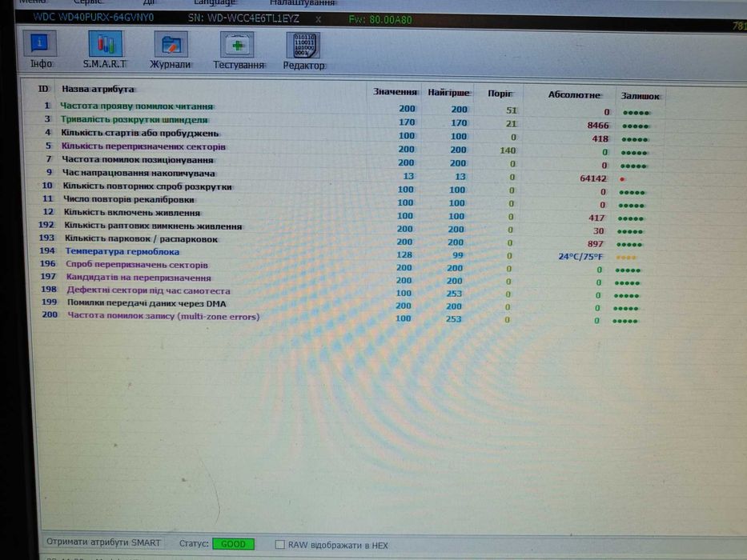This screenshot has height=560, width=747.
Task: Click the red health dot in row 9
Action: [622, 179]
